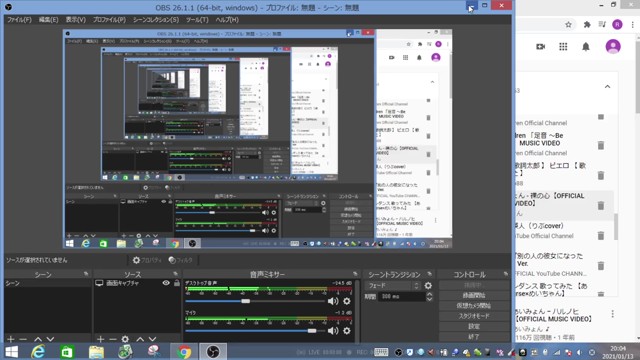This screenshot has width=640, height=360.
Task: Open the マイク audio settings gear
Action: click(x=347, y=331)
